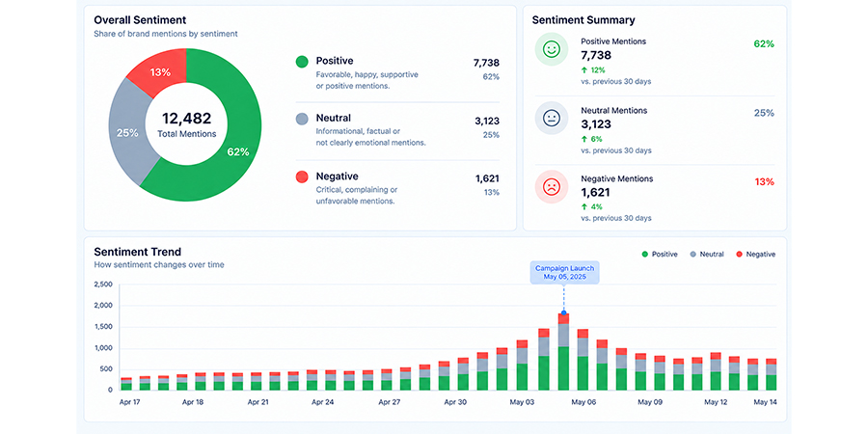Click the Positive Mentions label
The image size is (868, 434).
[x=613, y=41]
